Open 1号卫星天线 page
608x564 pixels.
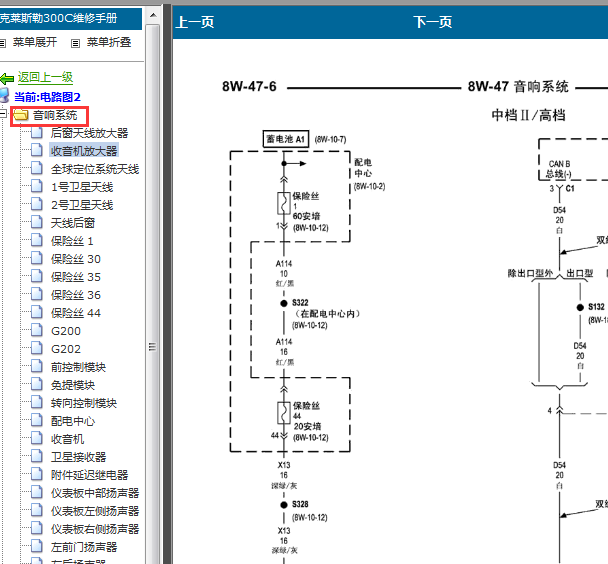pyautogui.click(x=82, y=187)
